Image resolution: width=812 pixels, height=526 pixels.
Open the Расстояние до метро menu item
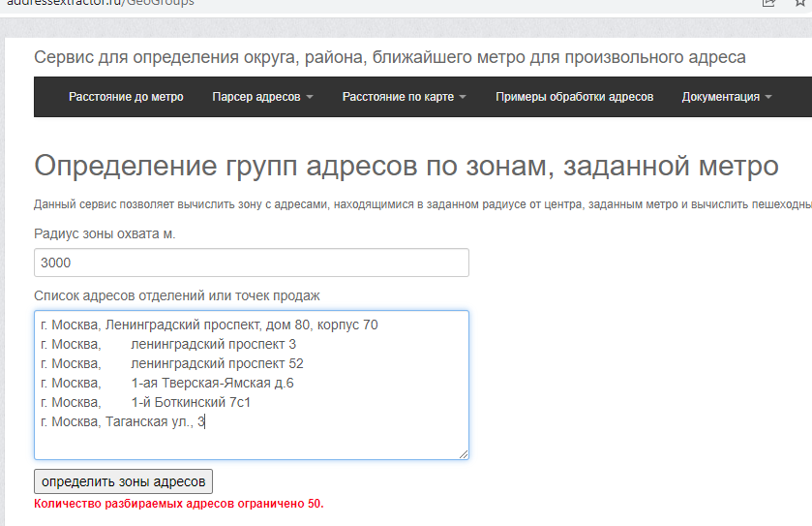point(126,97)
